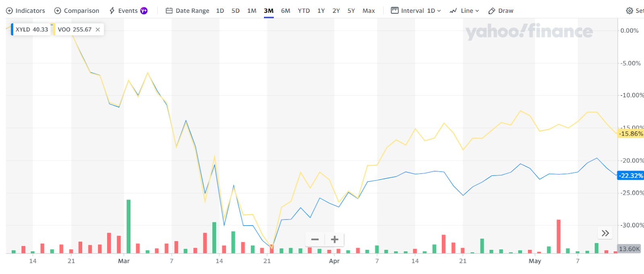Click the 13.60K volume label

tap(629, 249)
